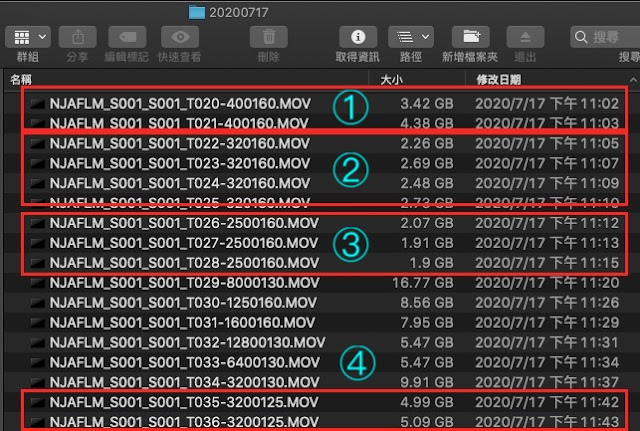Open the Path (路徑) dropdown
This screenshot has width=640, height=431.
point(411,37)
